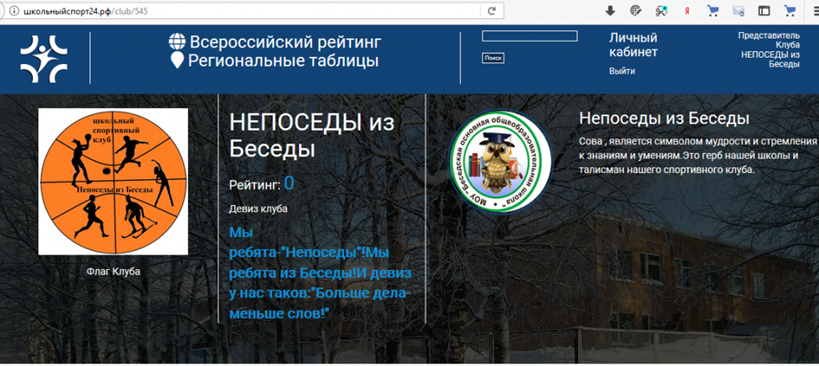This screenshot has height=366, width=819.
Task: Open the scissors screenshot extension icon
Action: [662, 10]
